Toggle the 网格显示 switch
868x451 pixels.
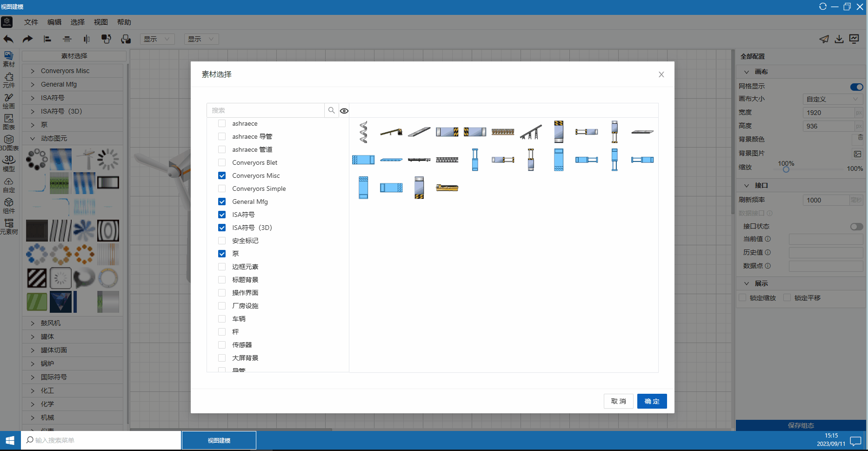pyautogui.click(x=856, y=87)
